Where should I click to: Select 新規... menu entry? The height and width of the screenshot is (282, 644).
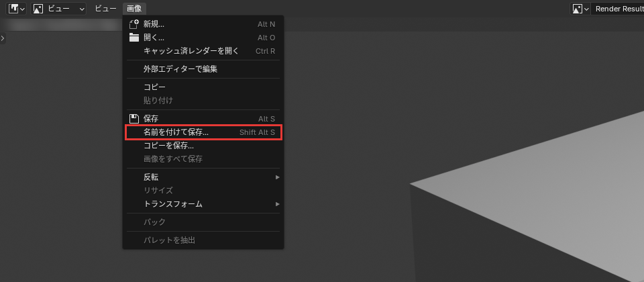(203, 24)
